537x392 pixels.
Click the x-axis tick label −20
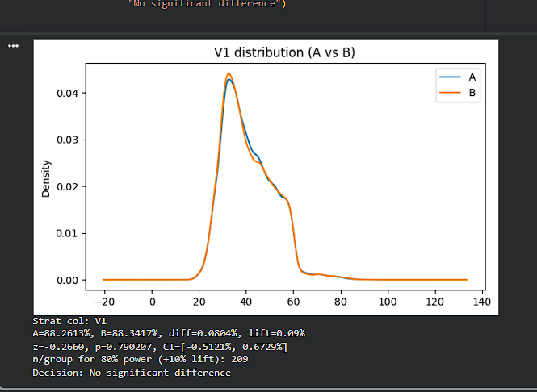coord(104,302)
